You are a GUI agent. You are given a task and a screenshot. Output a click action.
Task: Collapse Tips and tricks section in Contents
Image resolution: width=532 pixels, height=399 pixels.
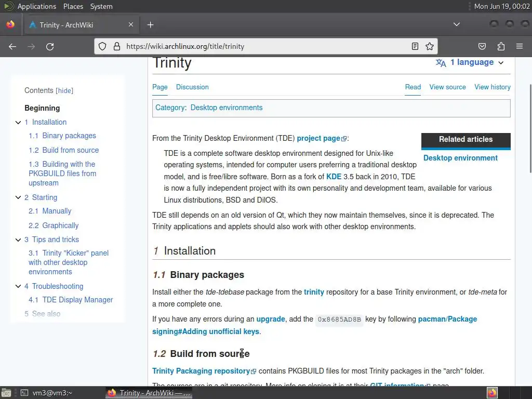[x=18, y=240]
